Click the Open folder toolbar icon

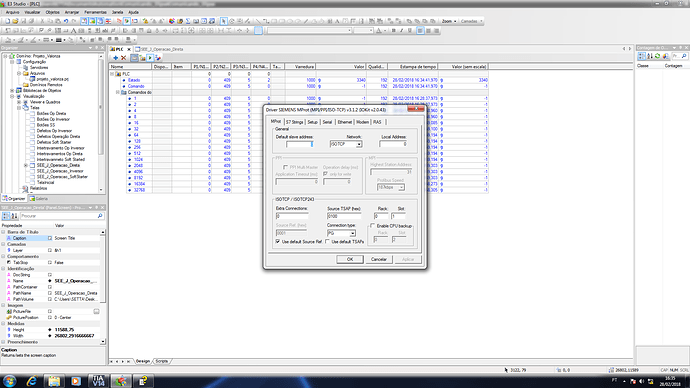click(x=15, y=21)
